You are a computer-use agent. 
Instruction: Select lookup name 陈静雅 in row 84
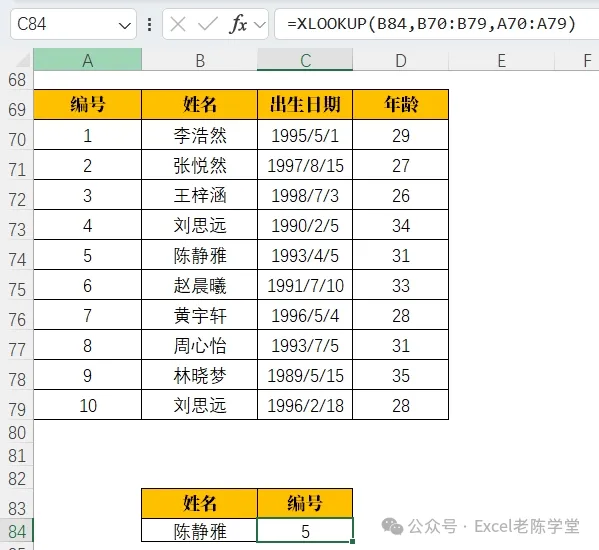point(199,531)
